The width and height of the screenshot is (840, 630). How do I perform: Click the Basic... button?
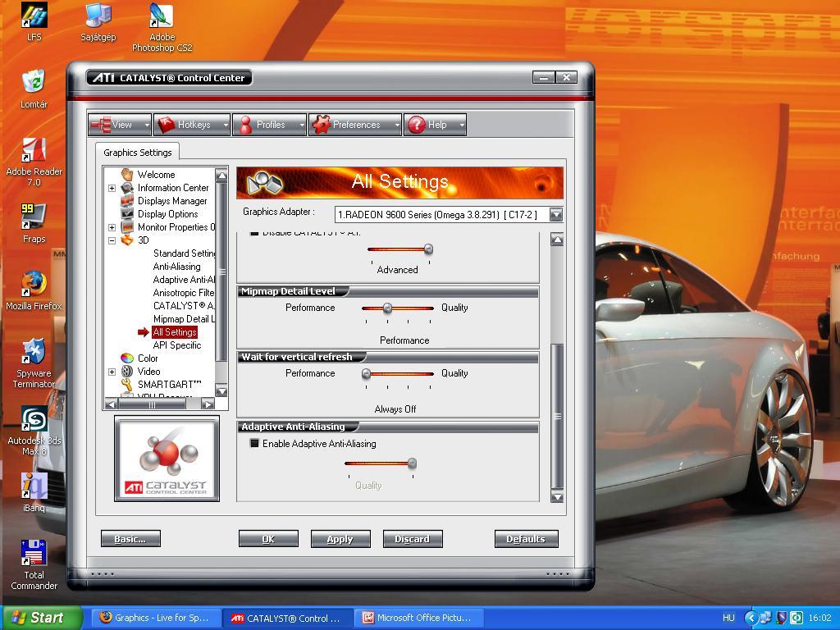tap(130, 539)
